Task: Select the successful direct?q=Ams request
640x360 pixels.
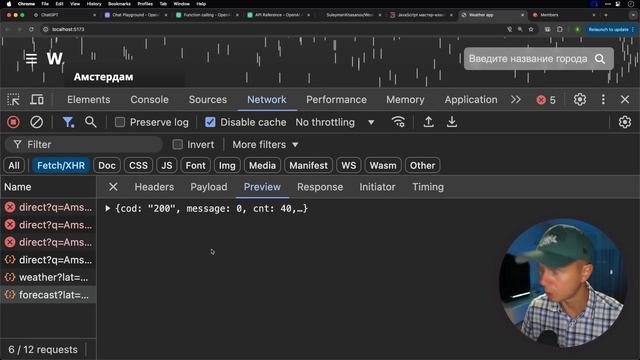Action: [48, 260]
